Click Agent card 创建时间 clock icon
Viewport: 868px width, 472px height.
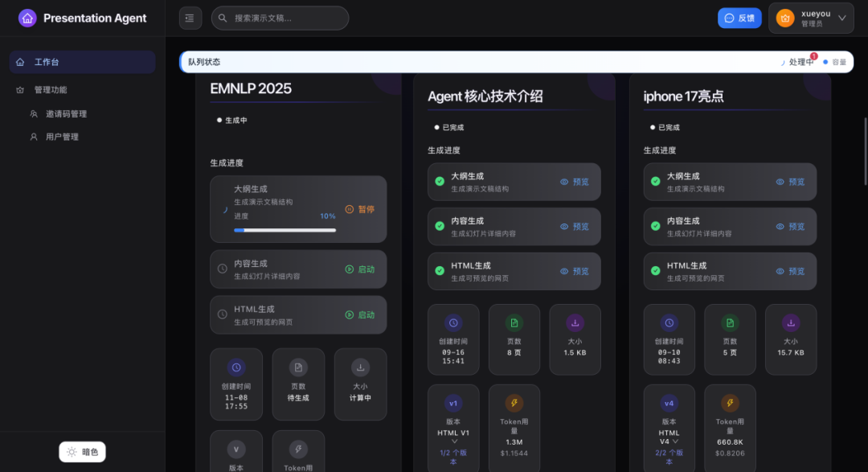[453, 323]
